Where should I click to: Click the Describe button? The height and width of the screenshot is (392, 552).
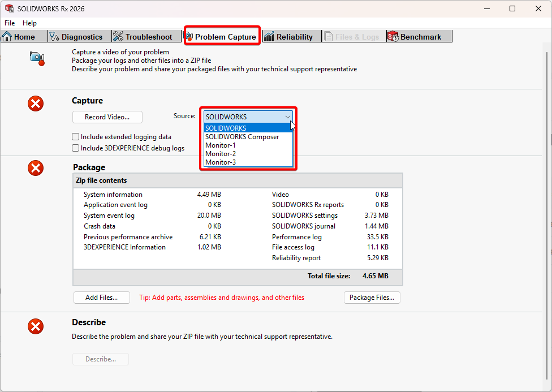click(101, 359)
